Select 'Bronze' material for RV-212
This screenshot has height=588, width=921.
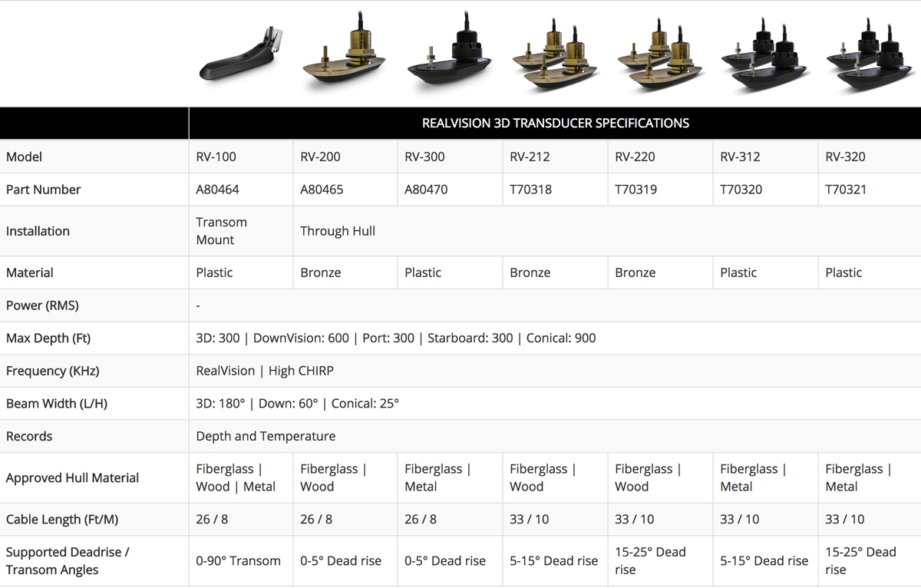pyautogui.click(x=530, y=273)
